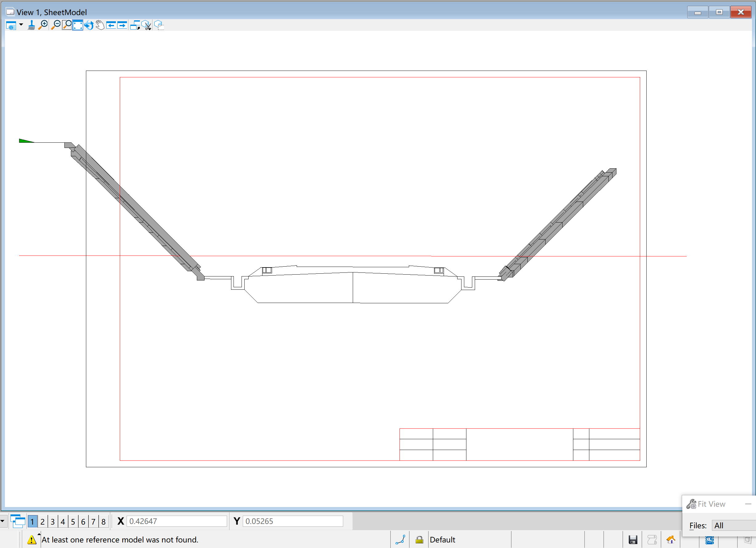Select Zoom Out magnifier tool
Viewport: 756px width, 548px height.
[x=56, y=25]
